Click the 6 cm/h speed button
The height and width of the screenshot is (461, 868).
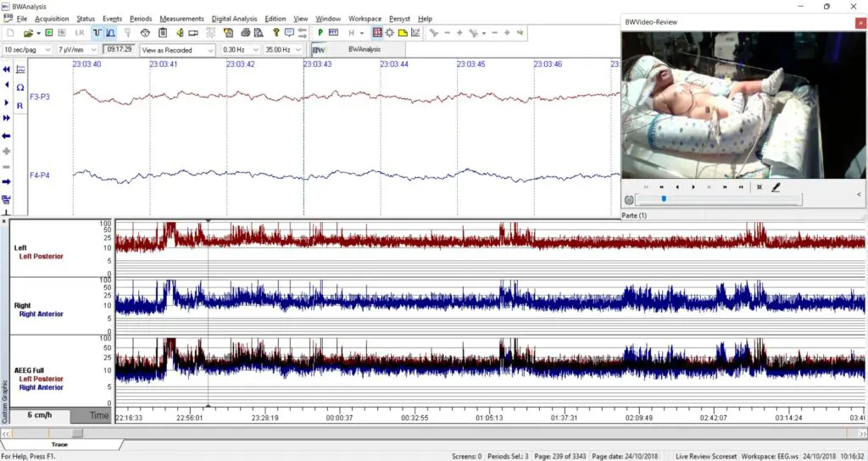tap(40, 415)
